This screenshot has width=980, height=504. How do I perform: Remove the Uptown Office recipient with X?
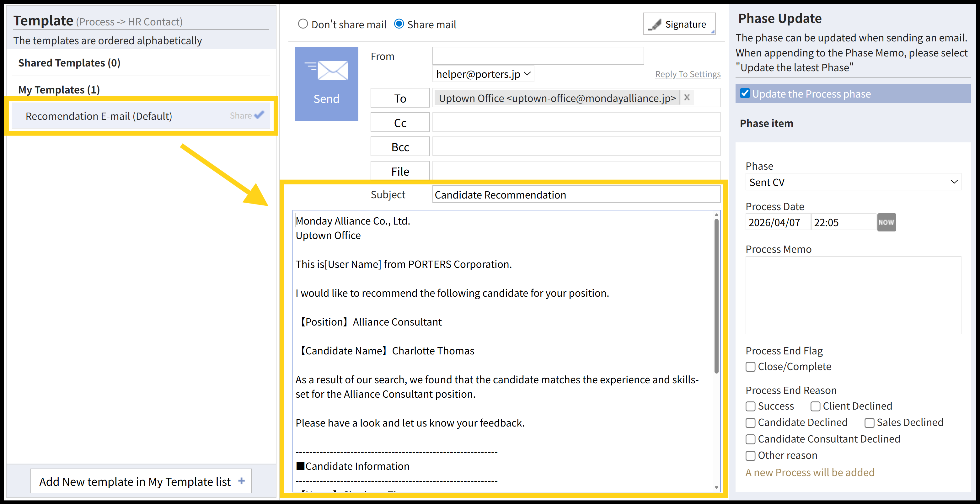(x=687, y=98)
